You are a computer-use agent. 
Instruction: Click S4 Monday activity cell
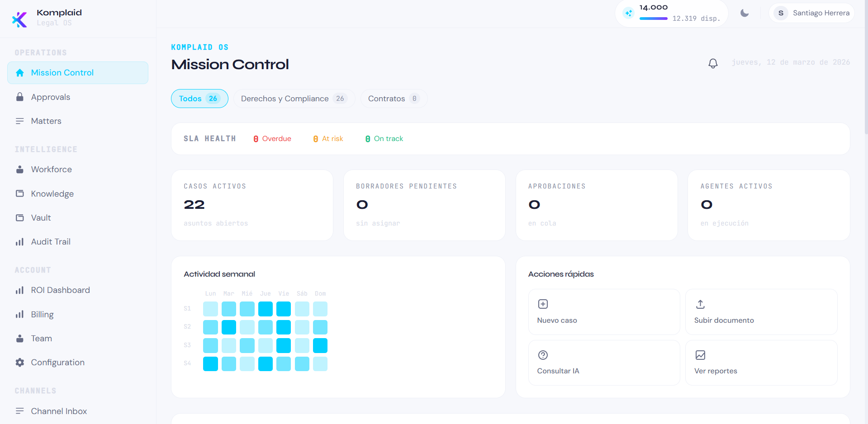click(x=210, y=364)
